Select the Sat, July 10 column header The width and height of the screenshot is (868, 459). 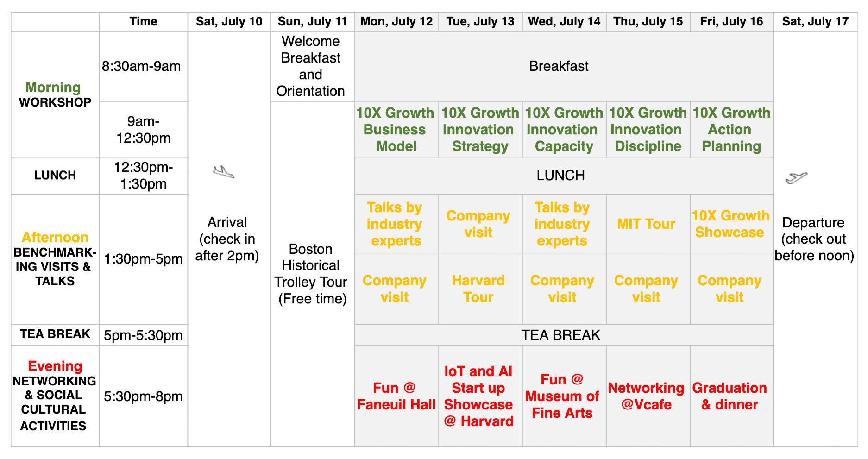[x=229, y=22]
